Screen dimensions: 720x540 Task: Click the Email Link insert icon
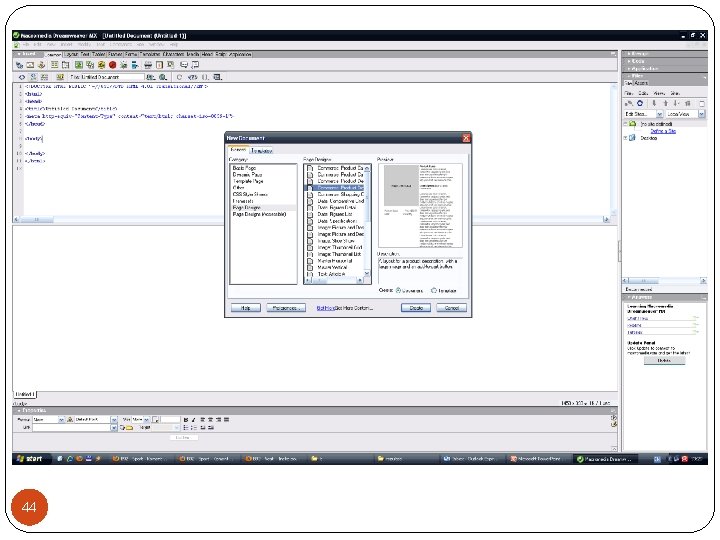[30, 65]
